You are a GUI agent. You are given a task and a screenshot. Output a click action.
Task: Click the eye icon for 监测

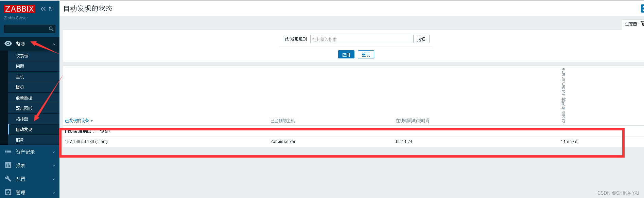(x=8, y=43)
